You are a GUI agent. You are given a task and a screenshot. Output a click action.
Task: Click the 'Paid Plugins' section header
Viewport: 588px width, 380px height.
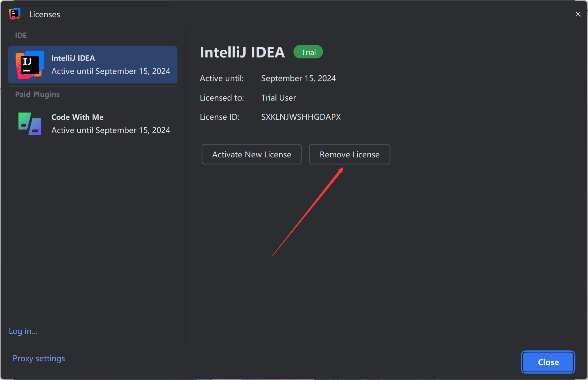click(x=37, y=94)
